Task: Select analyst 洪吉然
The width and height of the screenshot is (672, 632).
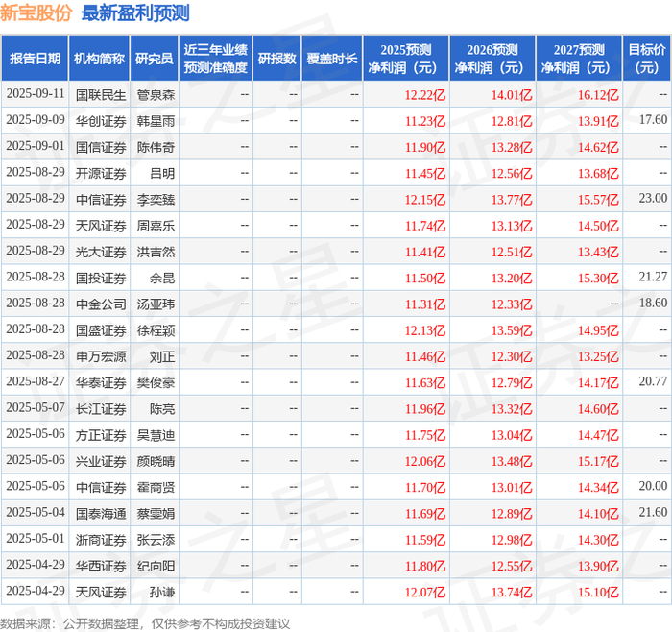Action: coord(156,252)
